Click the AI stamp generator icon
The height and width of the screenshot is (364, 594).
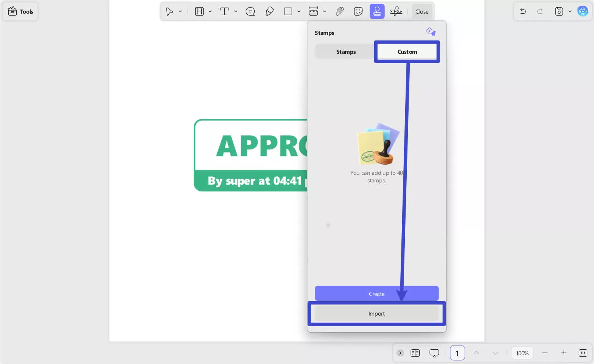tap(431, 32)
